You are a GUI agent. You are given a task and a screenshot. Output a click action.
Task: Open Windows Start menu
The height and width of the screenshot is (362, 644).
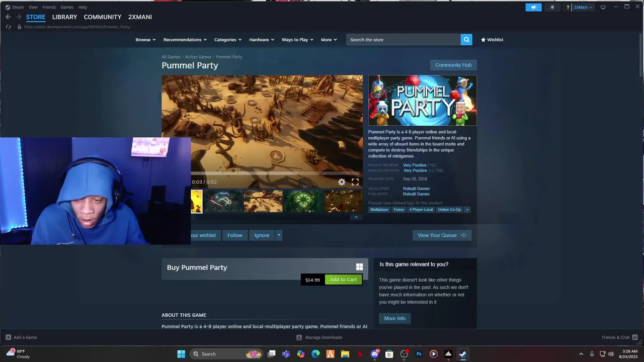181,354
